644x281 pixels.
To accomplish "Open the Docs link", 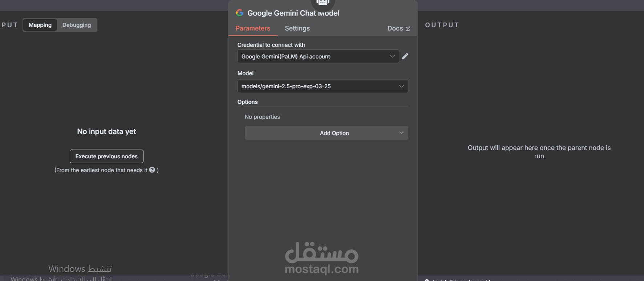I will (x=395, y=28).
